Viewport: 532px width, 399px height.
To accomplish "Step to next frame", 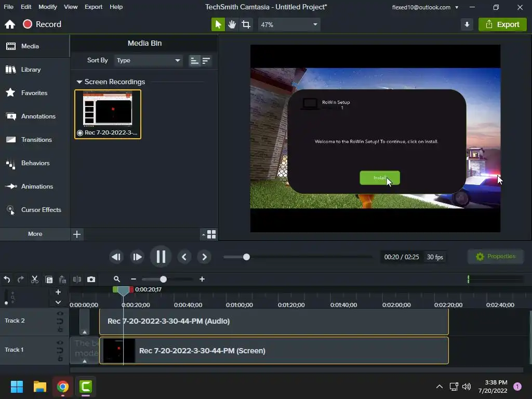I will click(137, 257).
